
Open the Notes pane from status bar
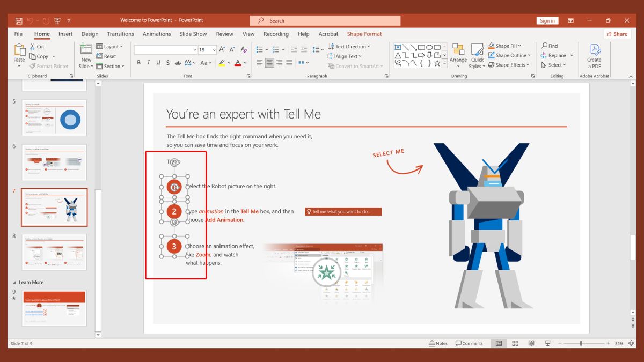click(437, 343)
